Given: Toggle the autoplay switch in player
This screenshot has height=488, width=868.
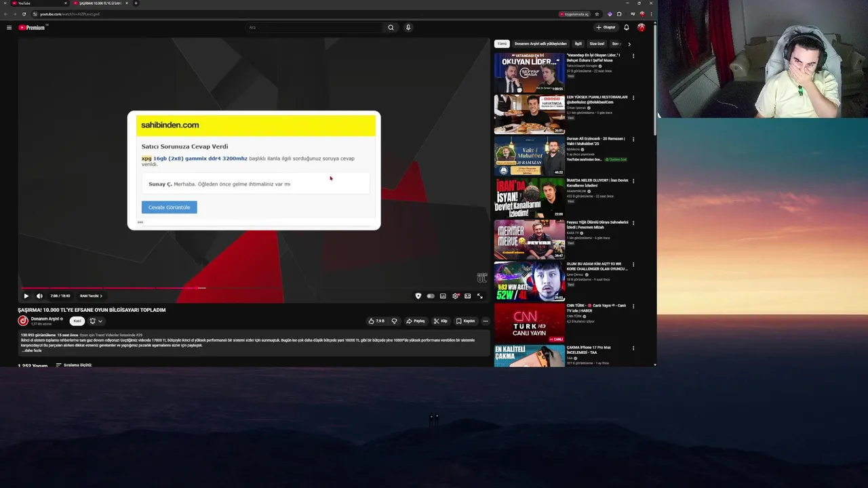Looking at the screenshot, I should click(431, 296).
